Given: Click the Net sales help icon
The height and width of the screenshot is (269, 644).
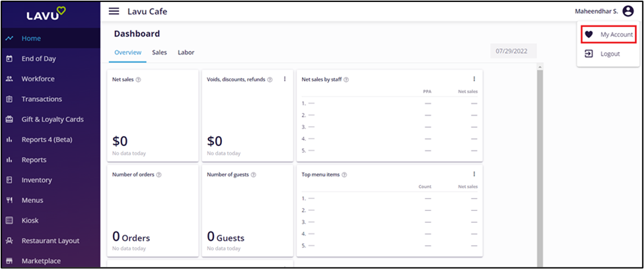Looking at the screenshot, I should tap(138, 79).
